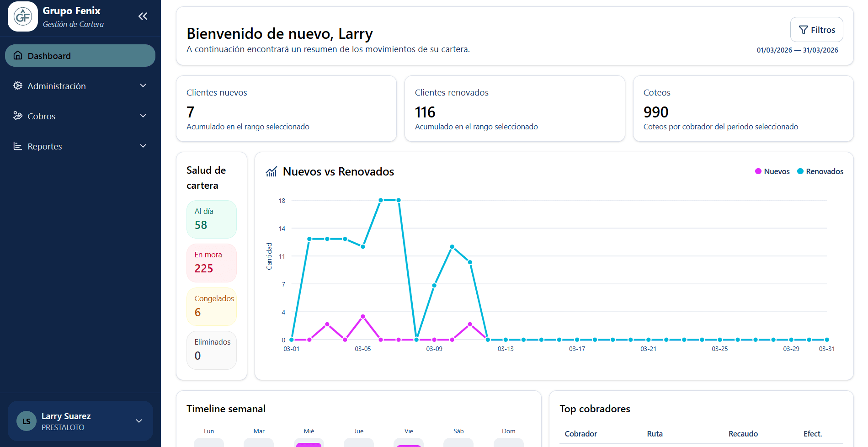This screenshot has width=868, height=447.
Task: Open the Filtros button
Action: point(816,30)
